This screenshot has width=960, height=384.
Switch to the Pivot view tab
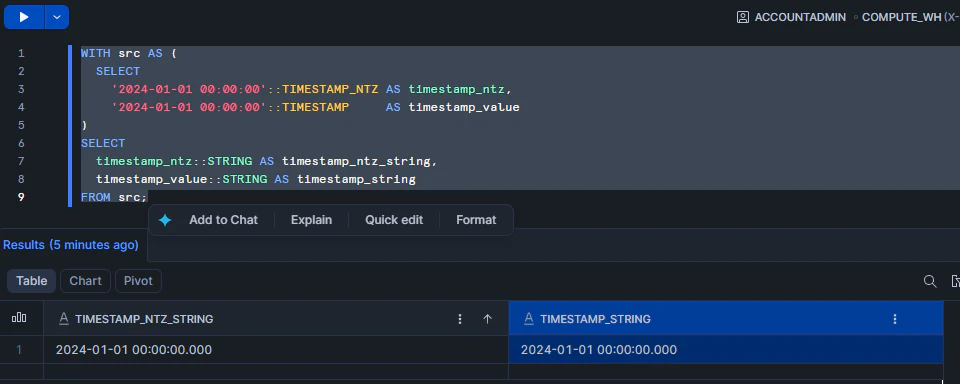(x=138, y=280)
